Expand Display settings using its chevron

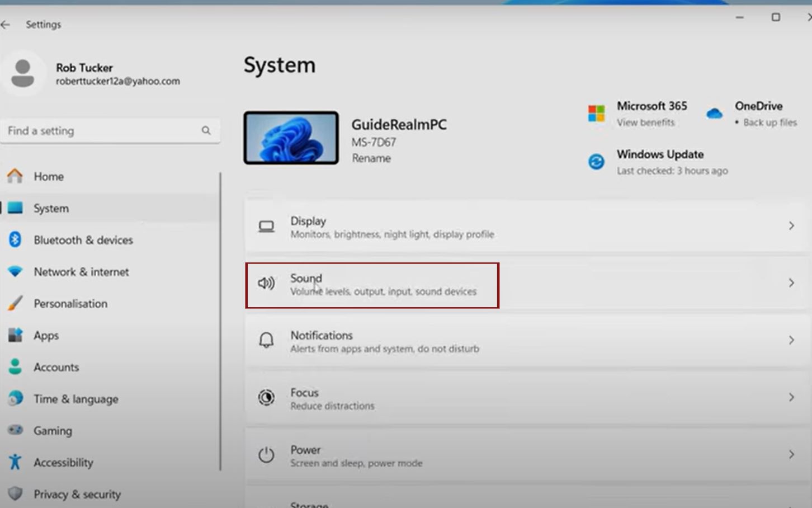(791, 226)
